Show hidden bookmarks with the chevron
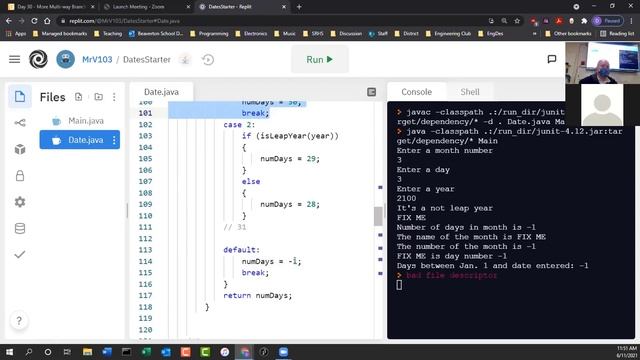Image resolution: width=640 pixels, height=360 pixels. click(x=534, y=33)
